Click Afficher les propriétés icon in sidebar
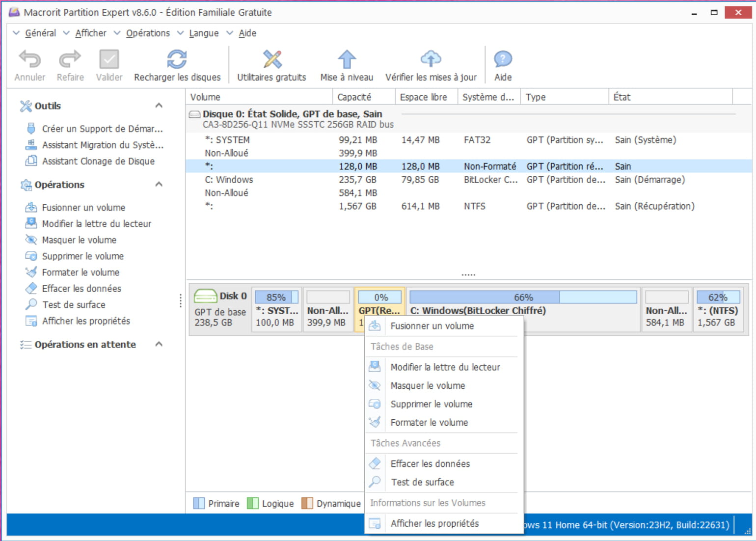Viewport: 756px width, 541px height. 31,321
